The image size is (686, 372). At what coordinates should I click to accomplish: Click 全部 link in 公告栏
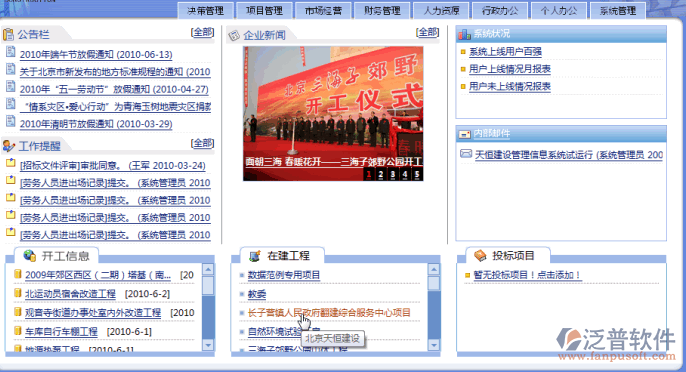[x=203, y=32]
